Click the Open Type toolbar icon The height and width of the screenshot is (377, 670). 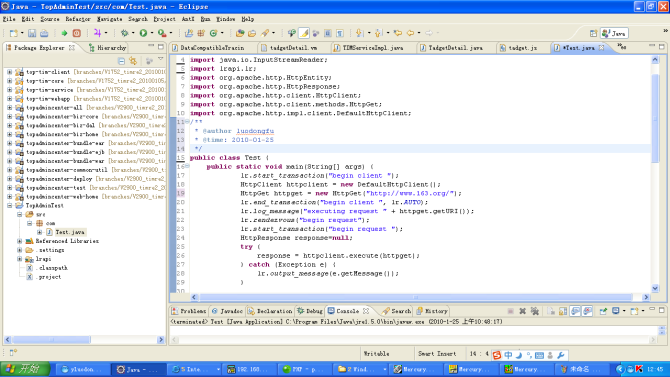tap(240, 33)
